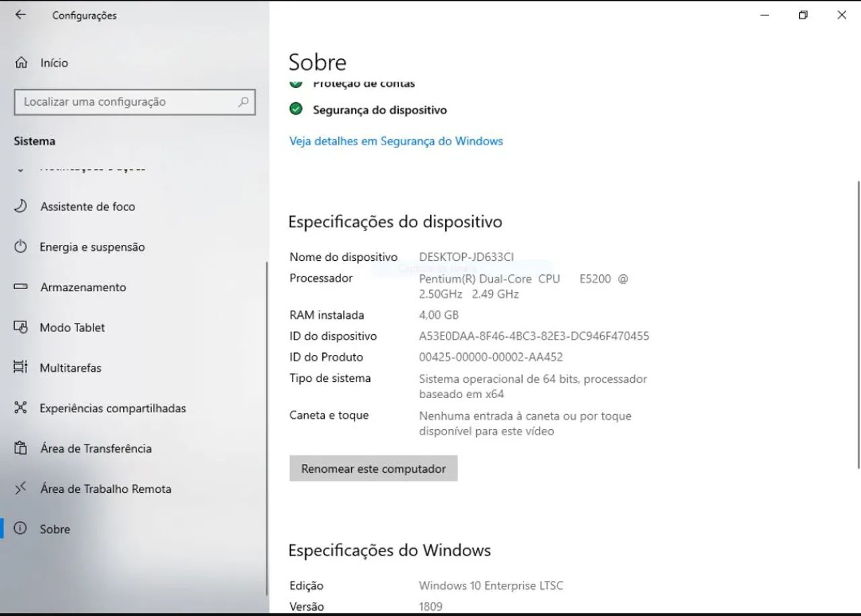Click Windows 10 Enterprise LTSC edition text
The width and height of the screenshot is (861, 616).
point(491,586)
